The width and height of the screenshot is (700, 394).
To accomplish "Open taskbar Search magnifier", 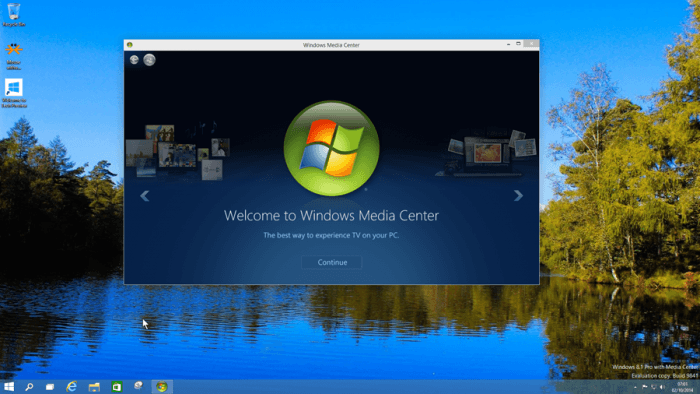I will click(x=29, y=387).
